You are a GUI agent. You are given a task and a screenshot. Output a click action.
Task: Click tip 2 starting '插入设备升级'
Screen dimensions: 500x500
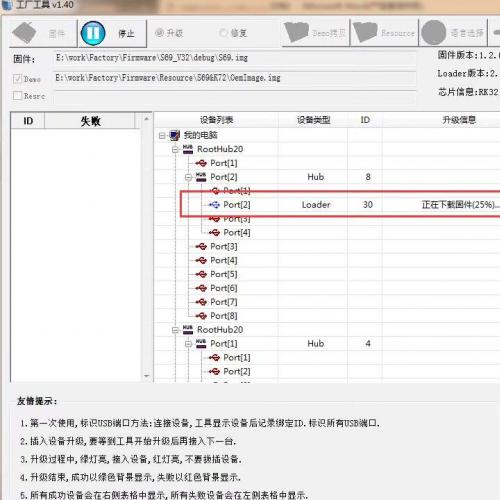pyautogui.click(x=128, y=441)
